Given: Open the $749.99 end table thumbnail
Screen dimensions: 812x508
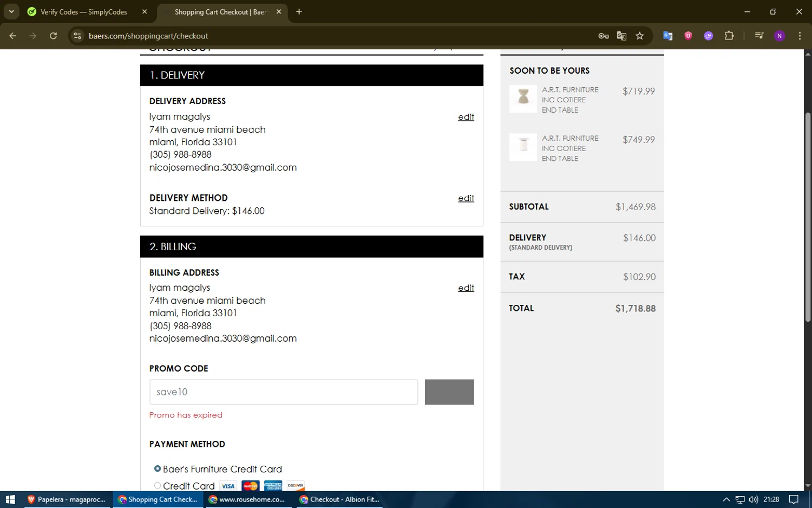Looking at the screenshot, I should (x=523, y=147).
